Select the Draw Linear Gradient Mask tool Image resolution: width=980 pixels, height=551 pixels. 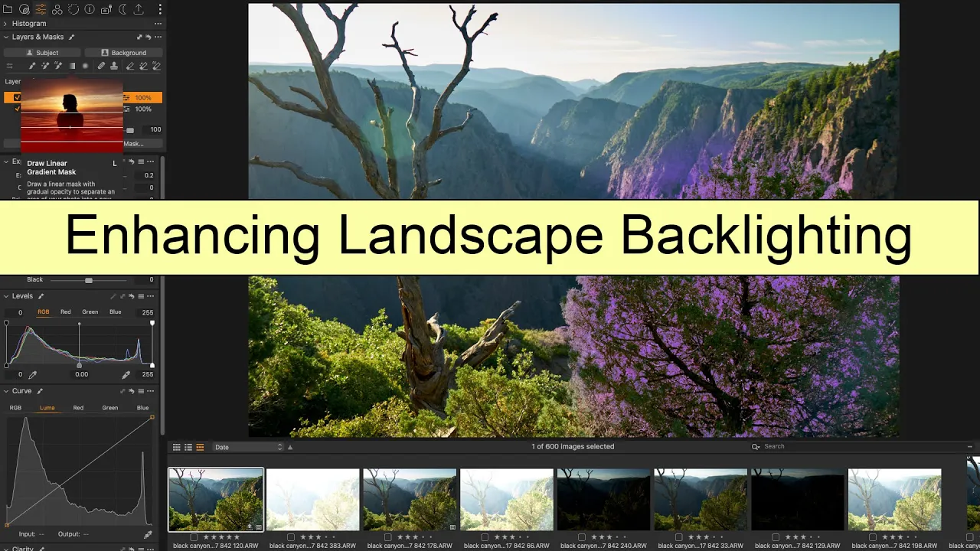tap(72, 66)
